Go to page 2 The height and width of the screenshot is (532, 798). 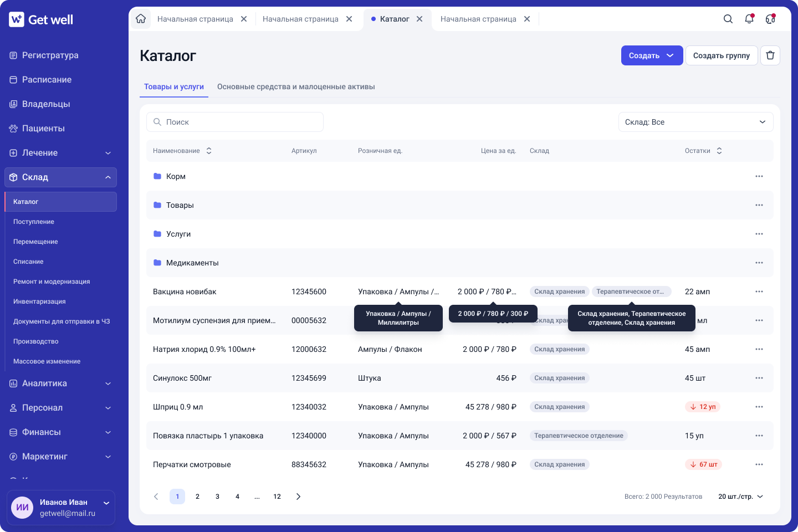pyautogui.click(x=197, y=497)
